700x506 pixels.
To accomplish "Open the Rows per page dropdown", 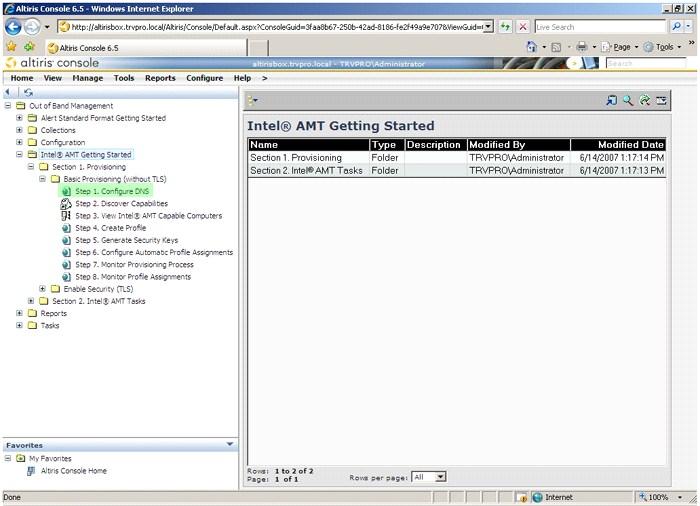I will click(x=429, y=477).
